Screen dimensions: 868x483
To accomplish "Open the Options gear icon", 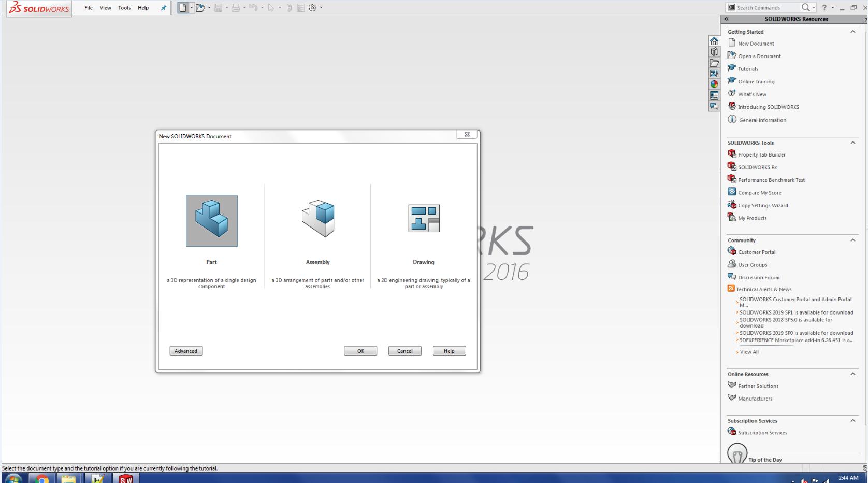I will pyautogui.click(x=312, y=8).
